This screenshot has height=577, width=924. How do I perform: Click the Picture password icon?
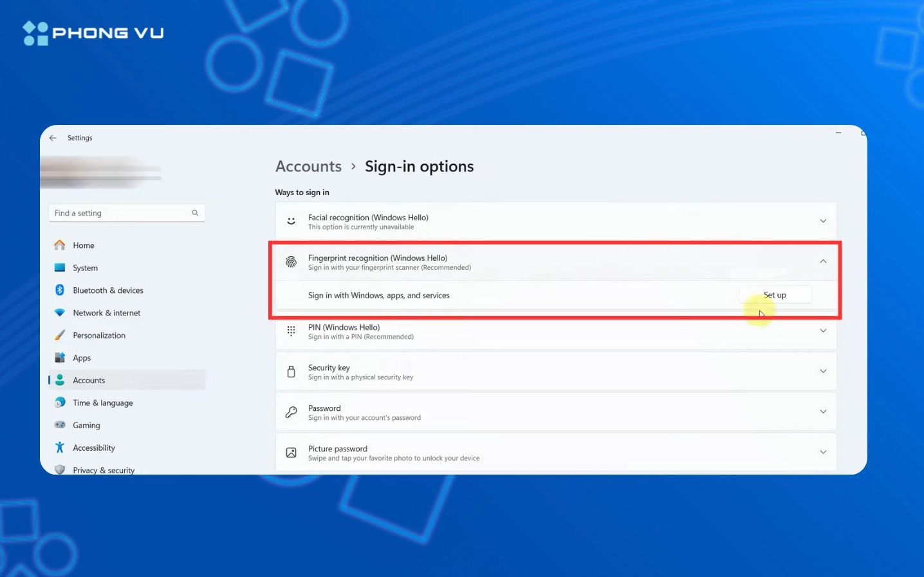click(x=291, y=453)
